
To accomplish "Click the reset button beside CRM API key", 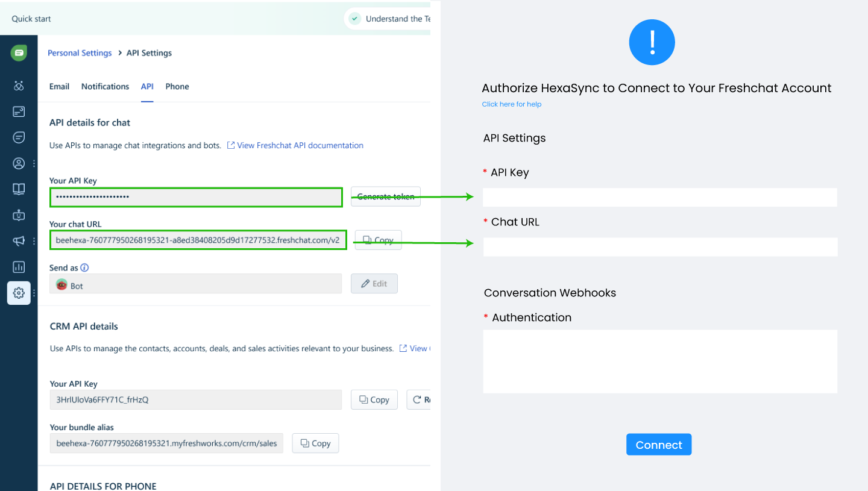I will tap(419, 399).
